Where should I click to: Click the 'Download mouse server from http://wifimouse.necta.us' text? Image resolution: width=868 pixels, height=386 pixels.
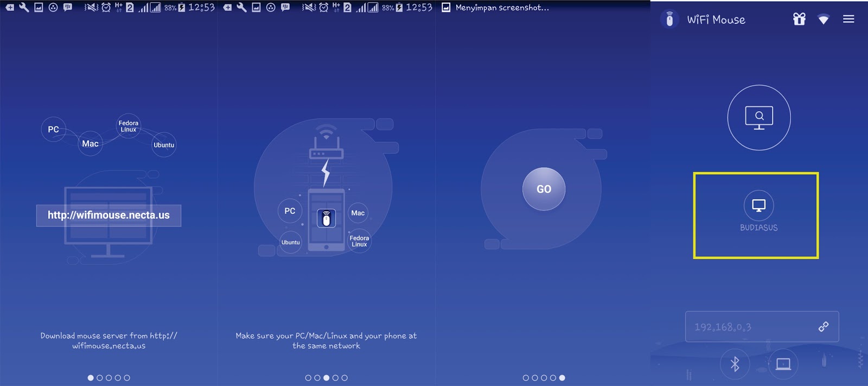point(108,340)
